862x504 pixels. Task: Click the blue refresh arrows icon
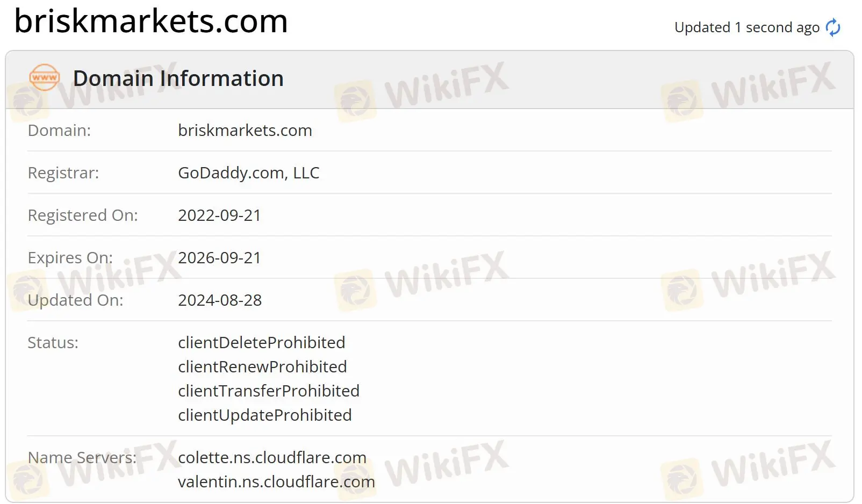tap(833, 27)
